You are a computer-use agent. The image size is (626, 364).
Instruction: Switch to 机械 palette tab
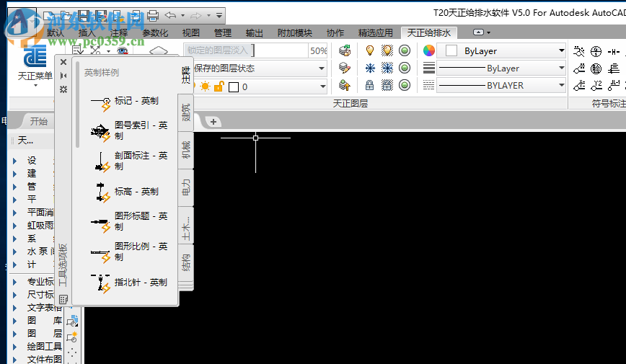coord(186,150)
